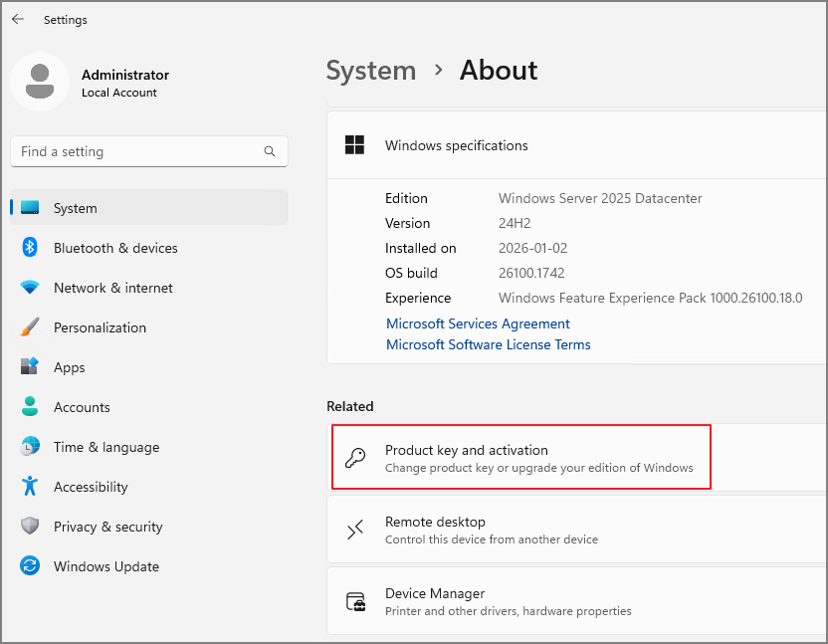This screenshot has height=644, width=828.
Task: Open Microsoft Services Agreement link
Action: (478, 323)
